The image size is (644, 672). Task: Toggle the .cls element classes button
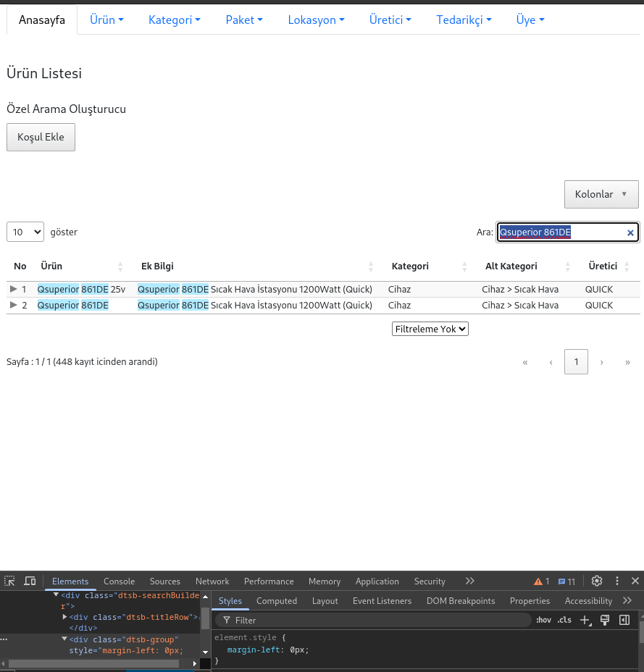[x=564, y=620]
